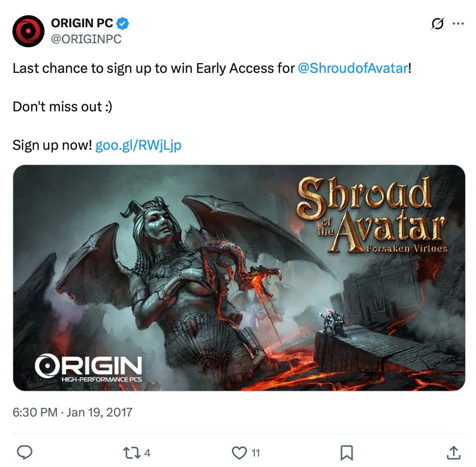Like the post with the heart icon
The height and width of the screenshot is (467, 476).
click(239, 453)
